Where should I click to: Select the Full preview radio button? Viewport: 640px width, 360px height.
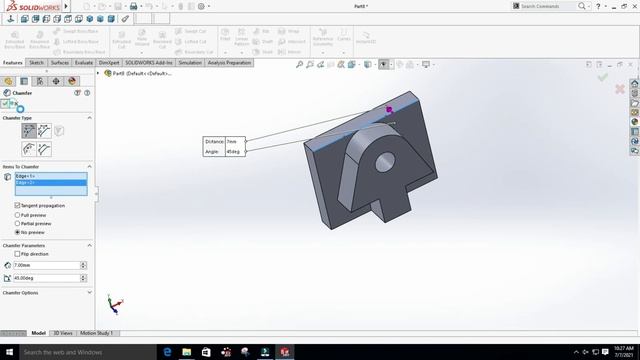click(x=17, y=215)
